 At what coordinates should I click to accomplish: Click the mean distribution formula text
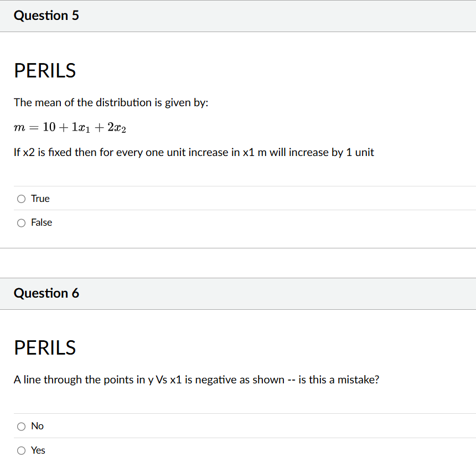pyautogui.click(x=70, y=127)
